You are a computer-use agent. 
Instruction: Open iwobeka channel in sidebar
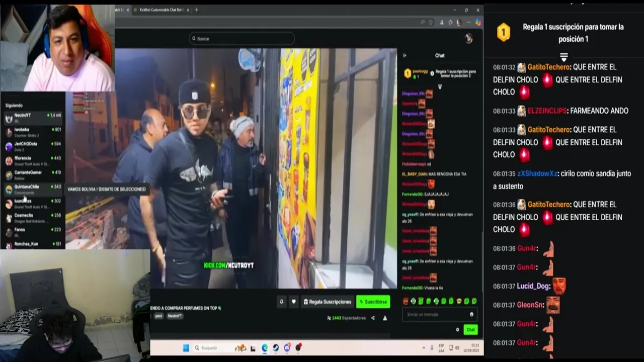point(33,132)
